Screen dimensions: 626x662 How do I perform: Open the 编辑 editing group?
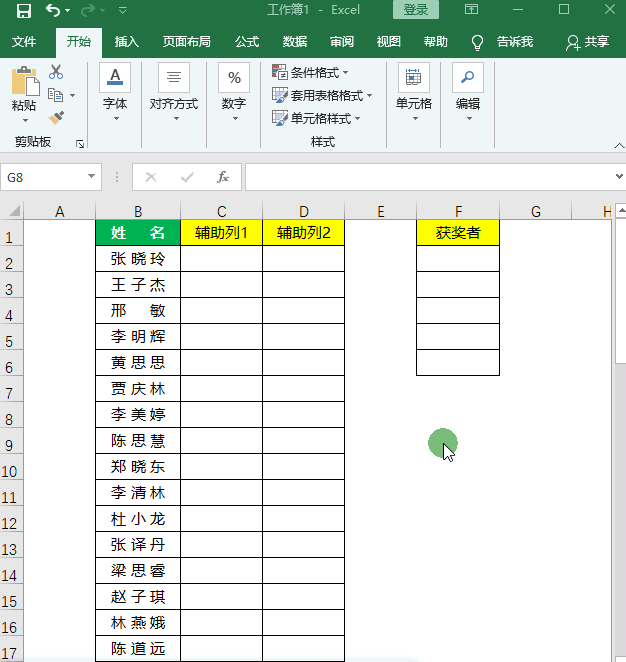(468, 93)
